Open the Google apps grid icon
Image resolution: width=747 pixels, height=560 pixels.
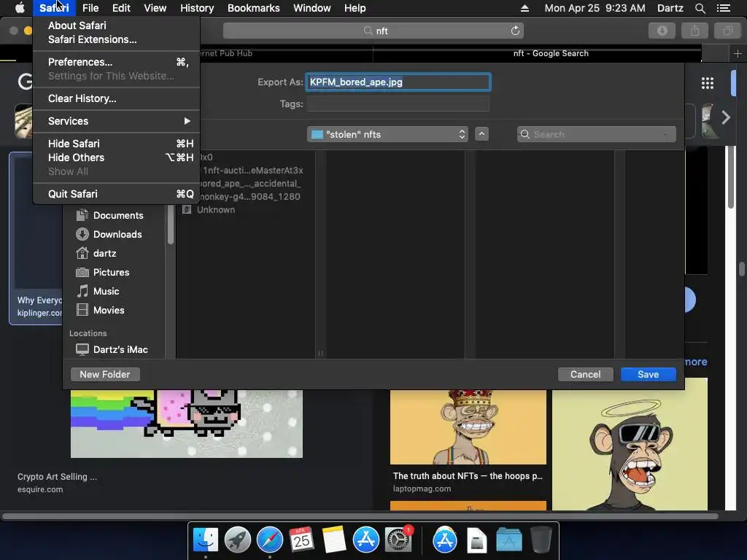[708, 83]
